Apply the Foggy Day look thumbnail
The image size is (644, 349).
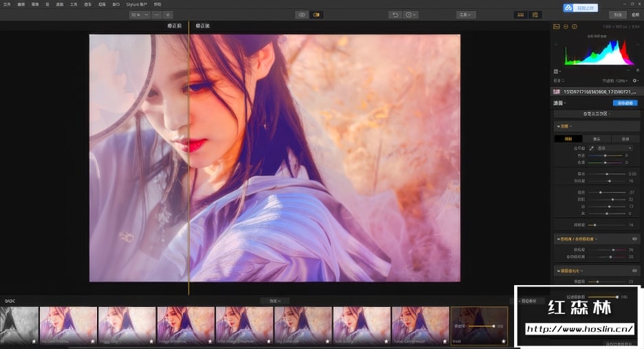point(127,326)
